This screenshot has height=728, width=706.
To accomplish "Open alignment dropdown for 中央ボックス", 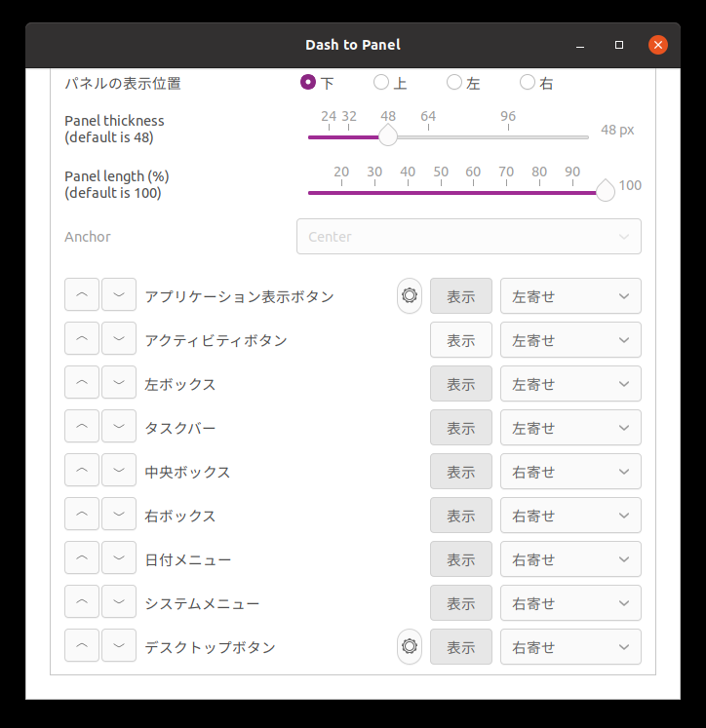I will coord(570,472).
